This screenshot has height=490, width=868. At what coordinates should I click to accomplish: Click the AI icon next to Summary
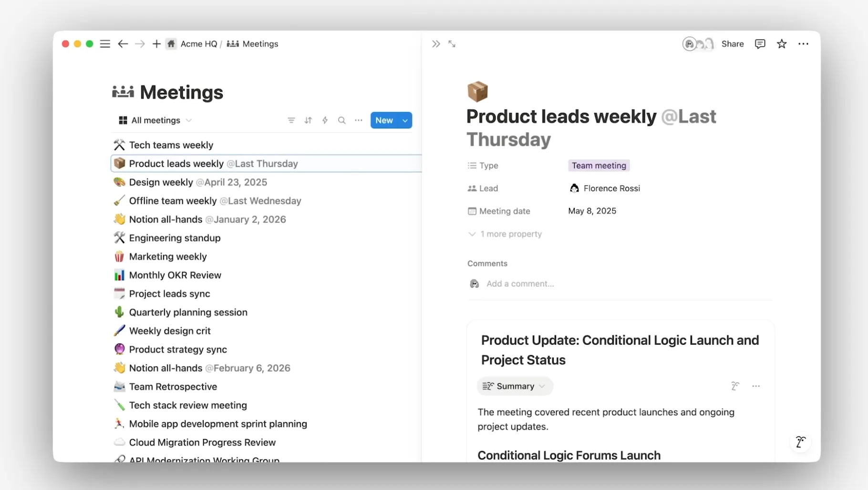(735, 386)
